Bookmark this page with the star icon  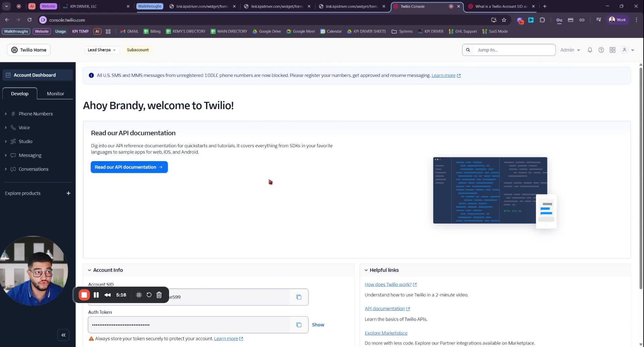point(504,20)
